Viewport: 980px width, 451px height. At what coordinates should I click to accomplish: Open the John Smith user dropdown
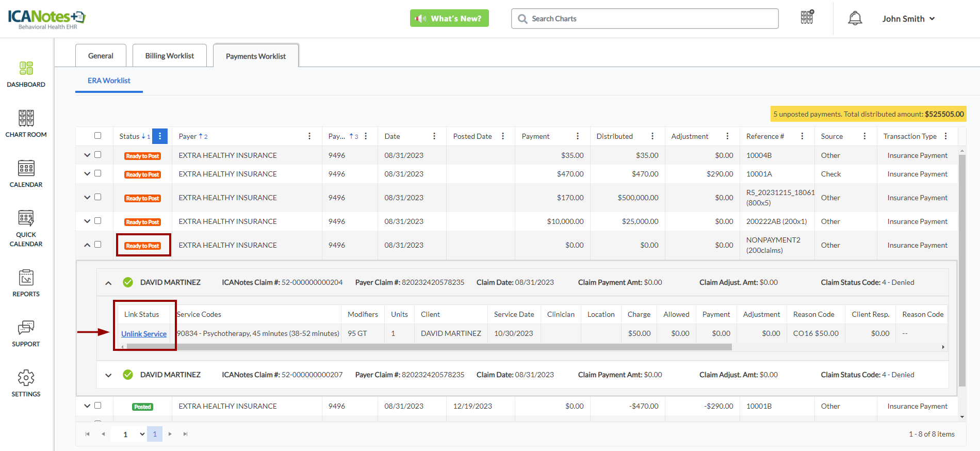pyautogui.click(x=908, y=19)
